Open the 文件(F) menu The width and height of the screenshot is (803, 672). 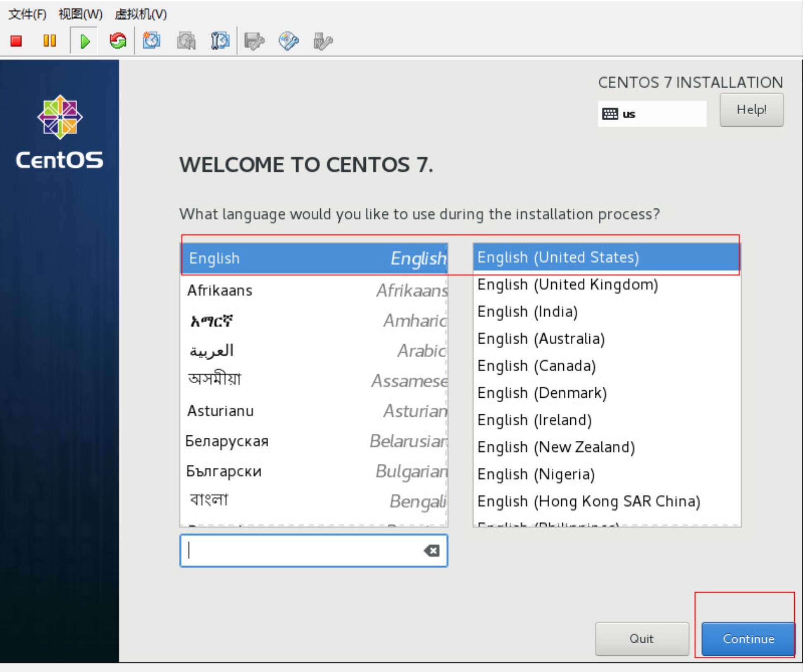(27, 14)
